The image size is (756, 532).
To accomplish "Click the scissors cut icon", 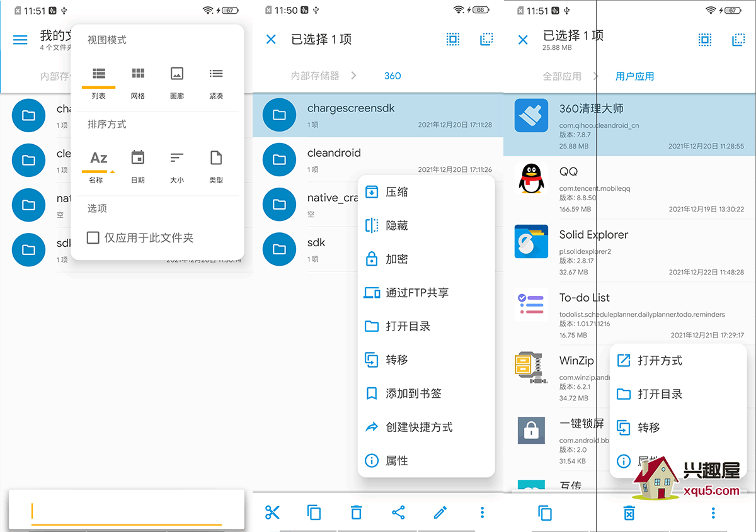I will (272, 512).
